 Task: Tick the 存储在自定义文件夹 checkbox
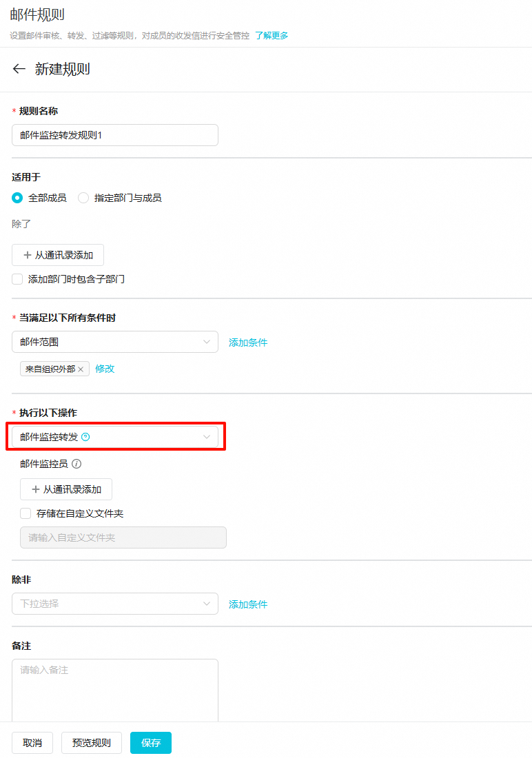[26, 513]
